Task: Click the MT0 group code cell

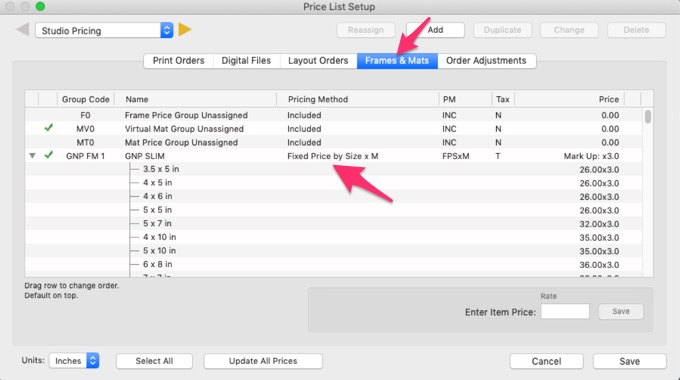Action: [x=85, y=142]
